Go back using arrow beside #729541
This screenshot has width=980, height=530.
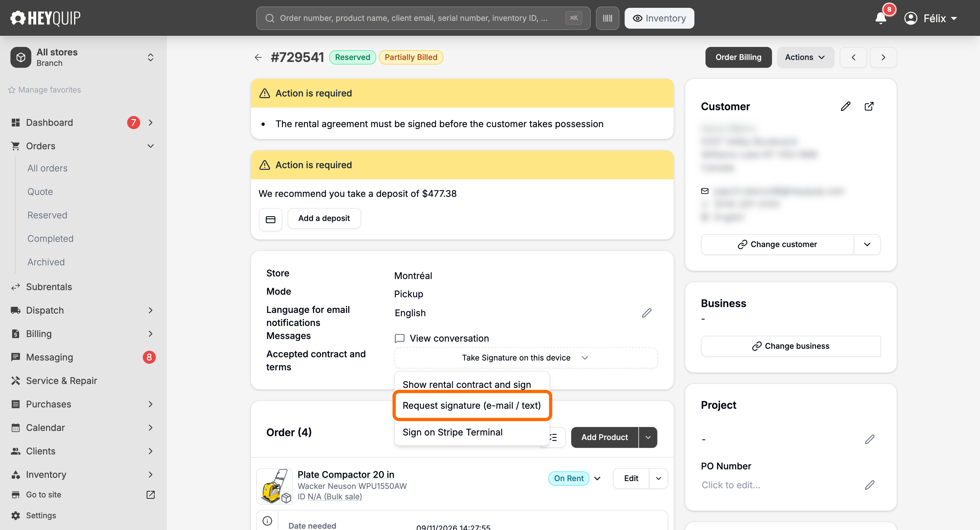pyautogui.click(x=258, y=57)
